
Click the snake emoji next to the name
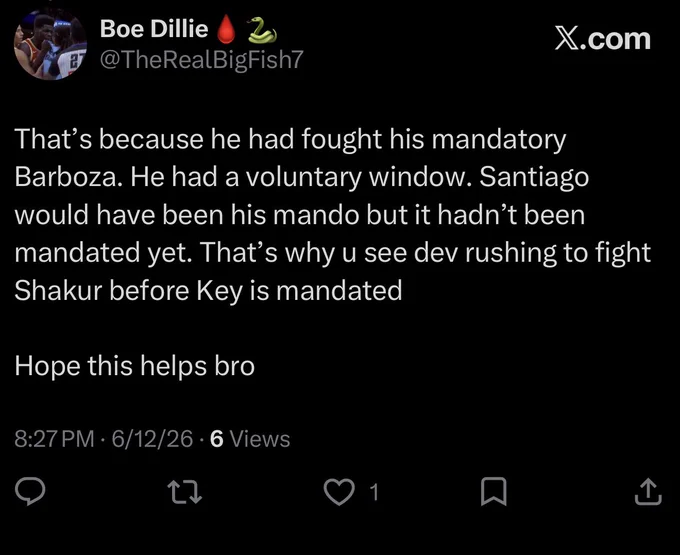point(262,30)
